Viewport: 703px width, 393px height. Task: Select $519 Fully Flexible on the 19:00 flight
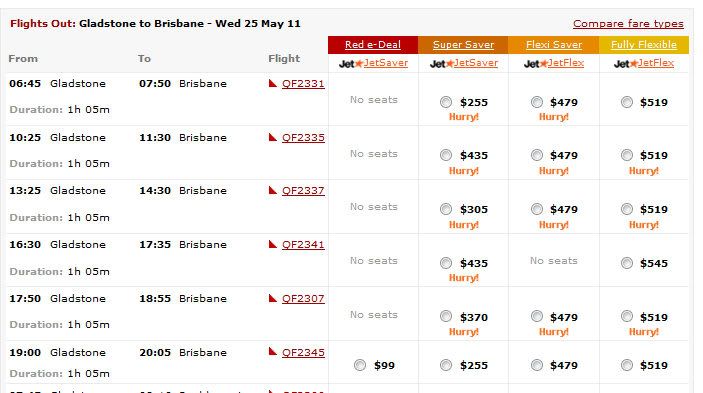[x=627, y=365]
